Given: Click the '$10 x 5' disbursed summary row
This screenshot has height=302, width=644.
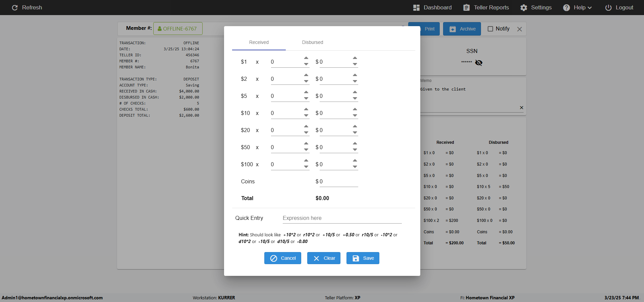Looking at the screenshot, I should pyautogui.click(x=493, y=187).
